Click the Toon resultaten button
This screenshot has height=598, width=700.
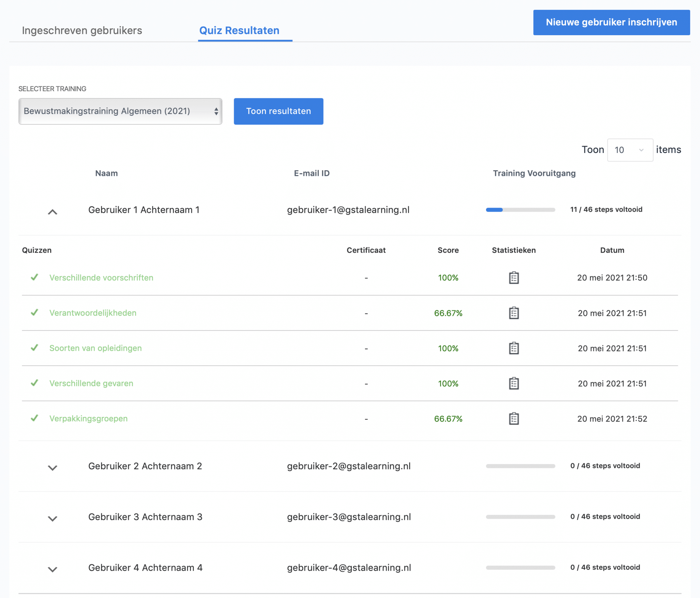point(279,111)
